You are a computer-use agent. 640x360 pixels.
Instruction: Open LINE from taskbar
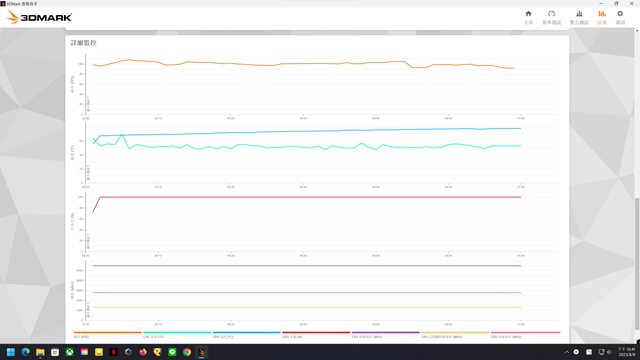(x=172, y=352)
